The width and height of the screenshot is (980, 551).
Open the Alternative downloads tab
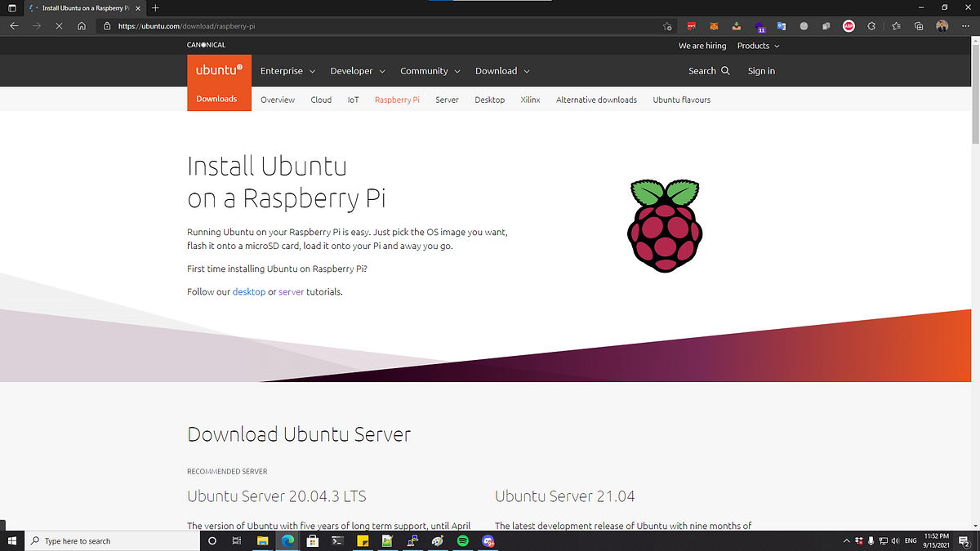click(596, 100)
